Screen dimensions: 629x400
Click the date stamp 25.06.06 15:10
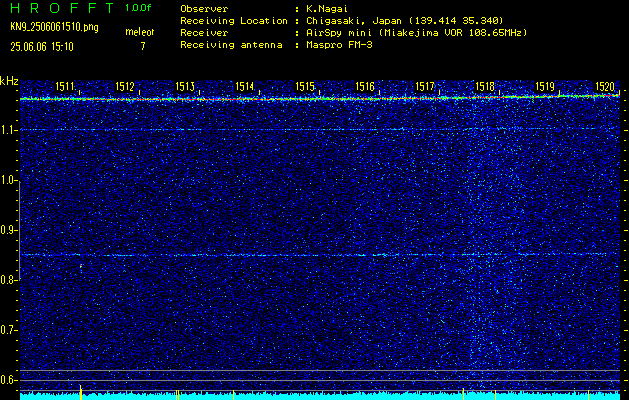click(42, 47)
